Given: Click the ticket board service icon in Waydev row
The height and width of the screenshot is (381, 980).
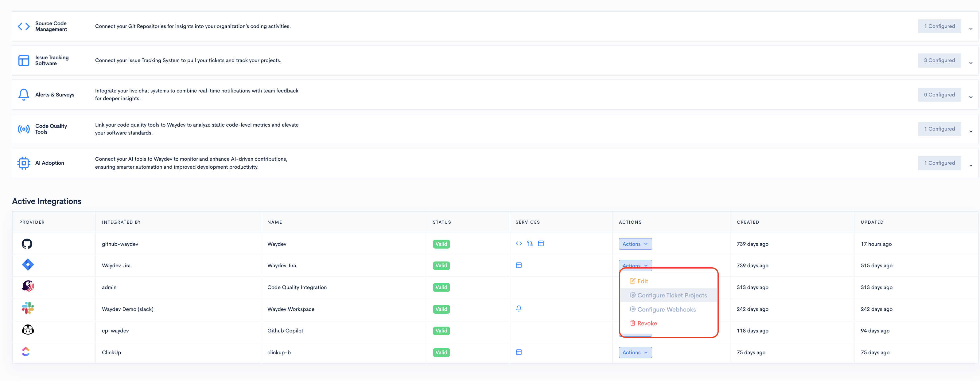Looking at the screenshot, I should (x=541, y=244).
